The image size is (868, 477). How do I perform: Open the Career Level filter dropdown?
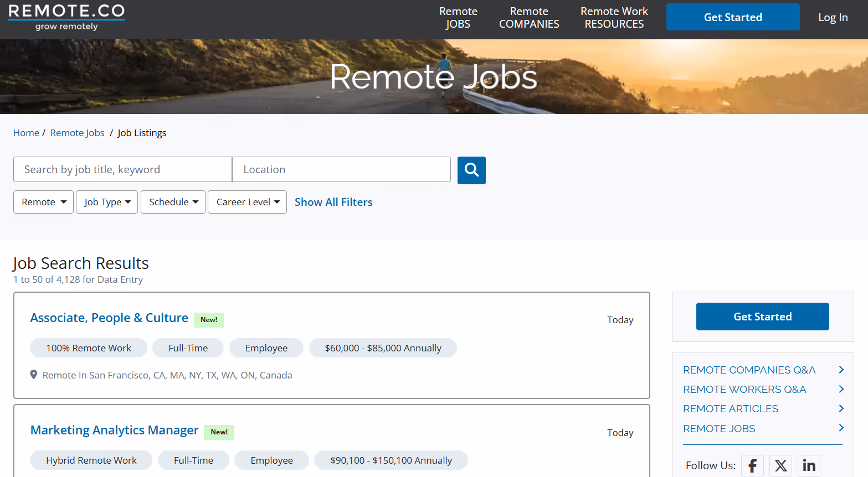pyautogui.click(x=247, y=202)
